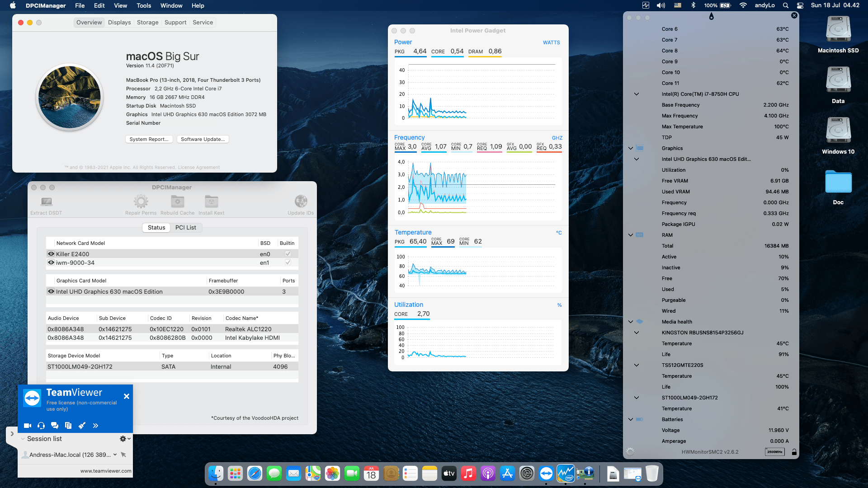Viewport: 868px width, 488px height.
Task: Open HWMonitorSMC2 settings gear icon
Action: 630,452
